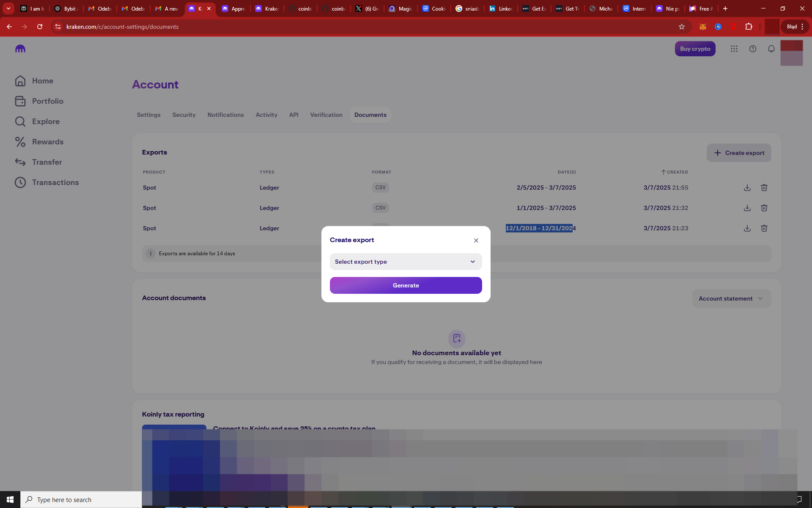Open a new browser tab

pyautogui.click(x=725, y=8)
